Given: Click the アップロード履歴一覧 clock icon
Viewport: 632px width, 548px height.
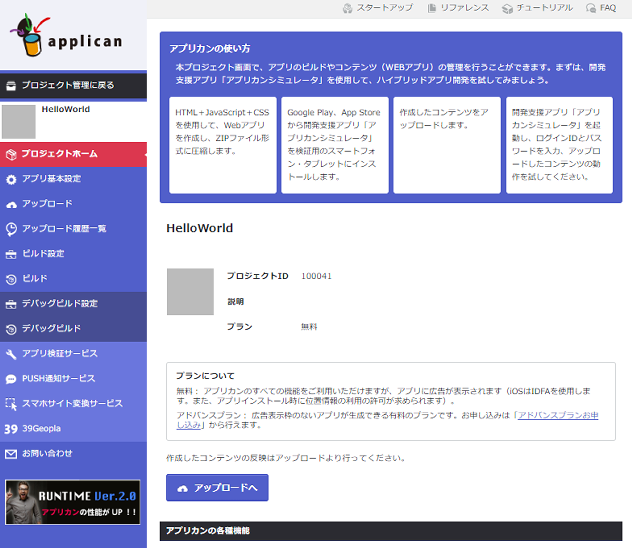Looking at the screenshot, I should pos(11,229).
